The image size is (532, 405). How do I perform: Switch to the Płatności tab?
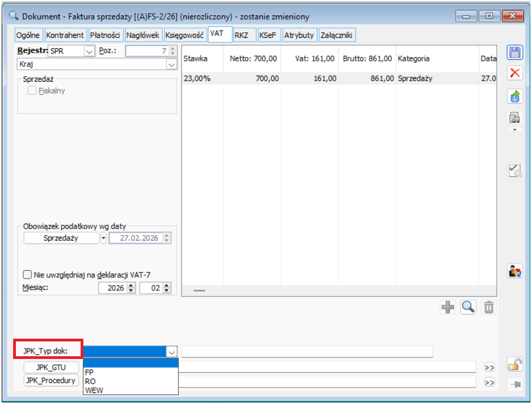105,35
